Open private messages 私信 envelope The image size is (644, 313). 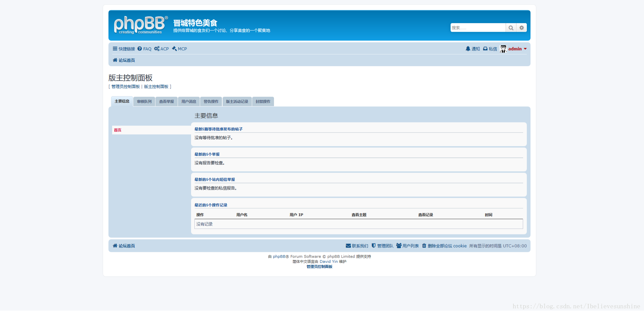(486, 49)
